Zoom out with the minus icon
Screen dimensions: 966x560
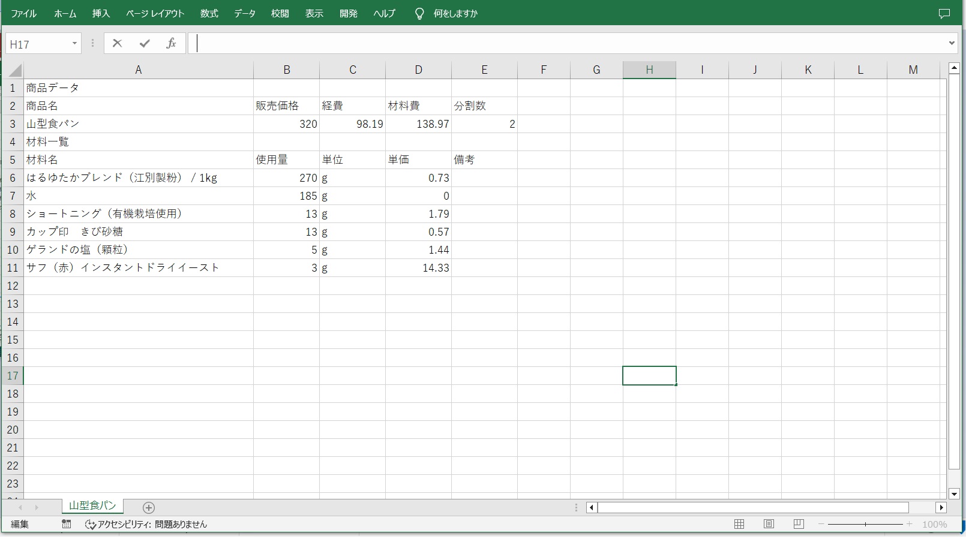(821, 524)
